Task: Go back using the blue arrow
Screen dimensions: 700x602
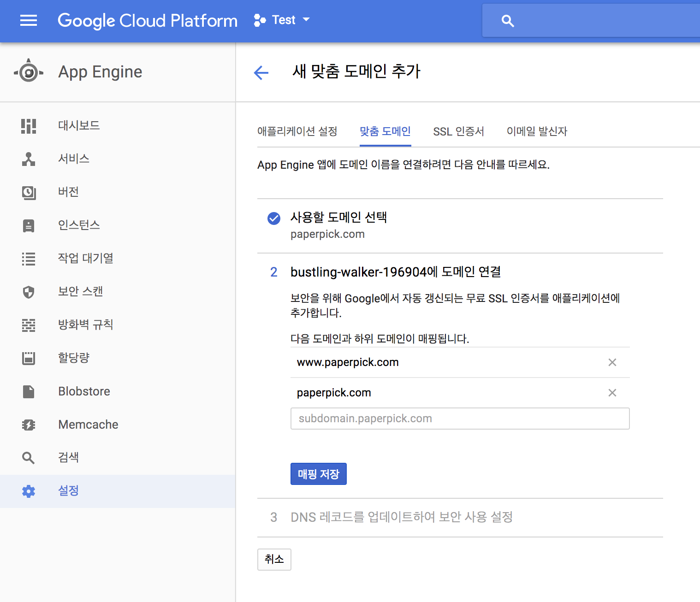Action: pyautogui.click(x=261, y=72)
